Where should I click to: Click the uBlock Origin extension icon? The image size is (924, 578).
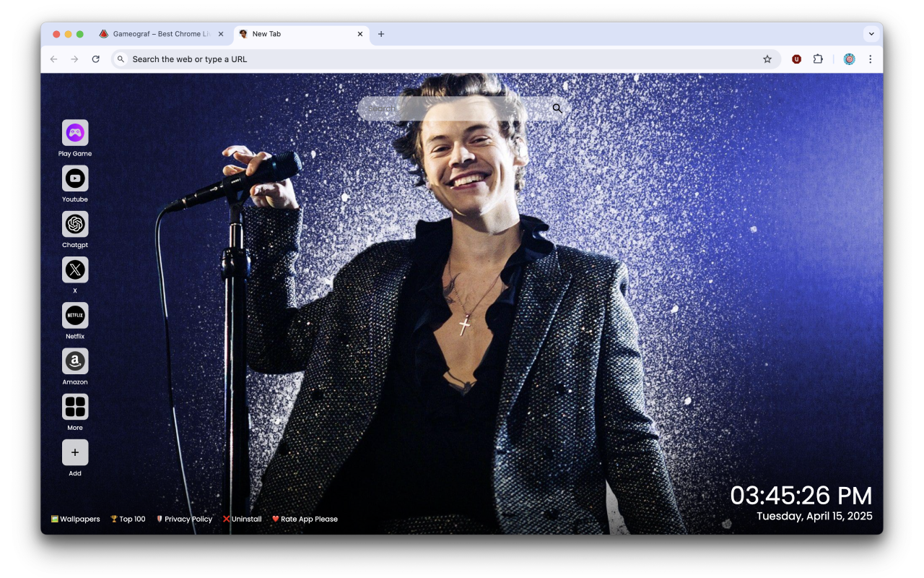(796, 59)
